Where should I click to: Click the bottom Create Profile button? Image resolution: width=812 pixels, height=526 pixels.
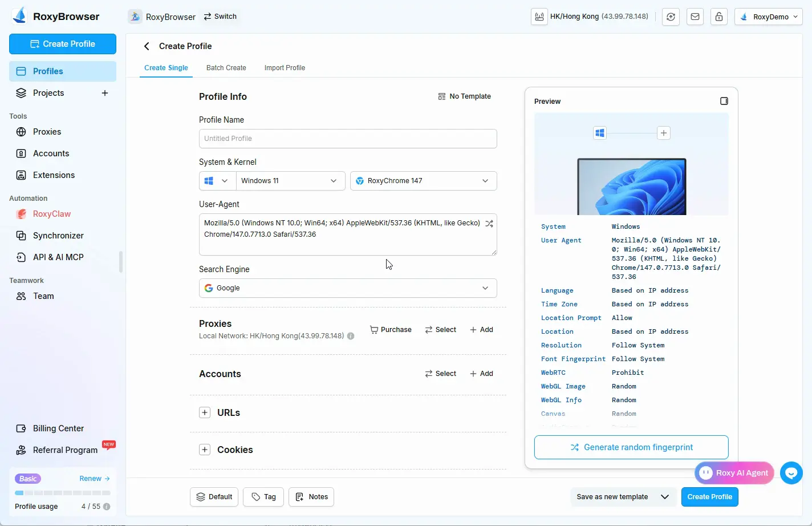[x=710, y=497]
